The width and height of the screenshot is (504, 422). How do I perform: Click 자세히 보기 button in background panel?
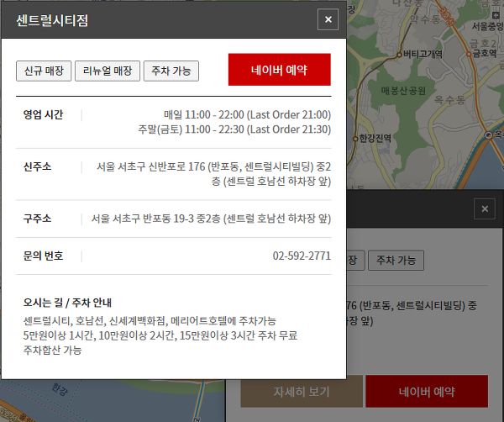pos(302,392)
